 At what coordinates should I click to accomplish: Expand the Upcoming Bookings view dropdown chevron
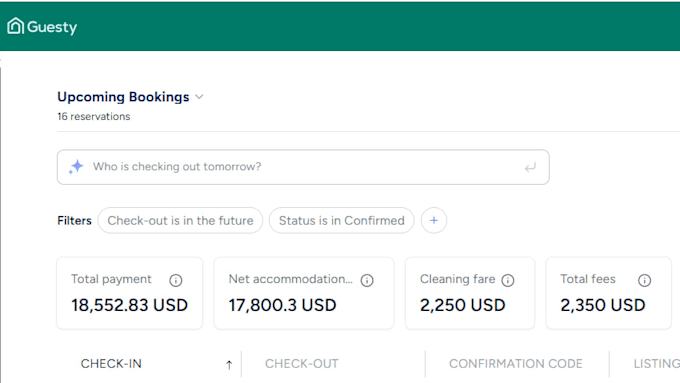199,97
